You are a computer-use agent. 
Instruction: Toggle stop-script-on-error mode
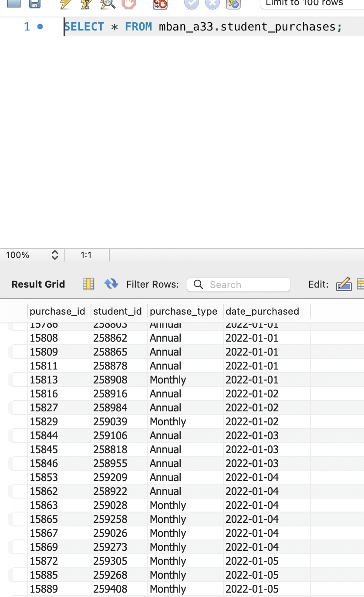pos(159,5)
